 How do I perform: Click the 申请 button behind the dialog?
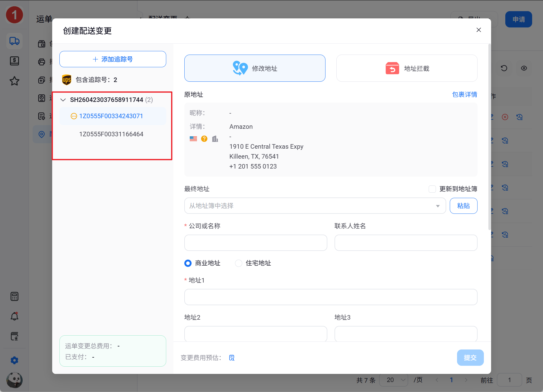click(x=519, y=19)
